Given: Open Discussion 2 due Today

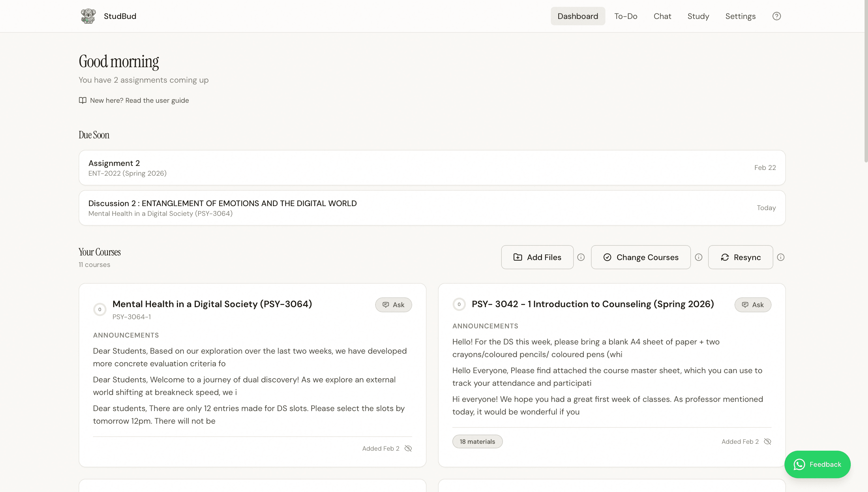Looking at the screenshot, I should tap(432, 208).
